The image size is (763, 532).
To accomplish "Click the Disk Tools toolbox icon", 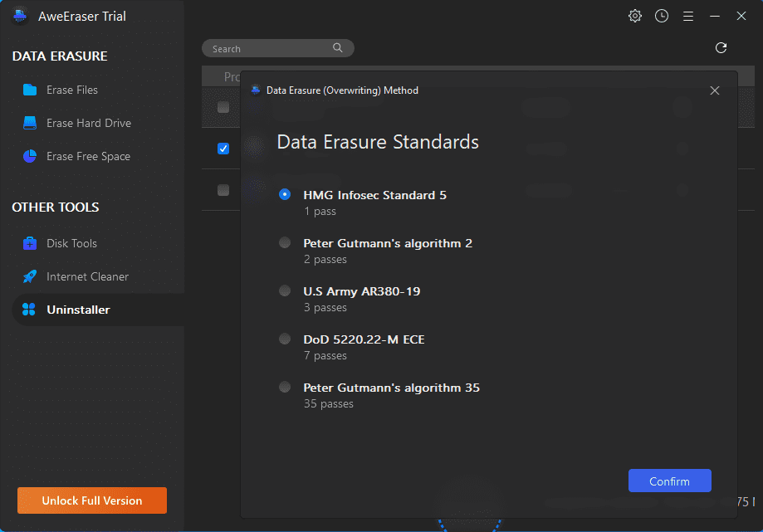I will (30, 243).
